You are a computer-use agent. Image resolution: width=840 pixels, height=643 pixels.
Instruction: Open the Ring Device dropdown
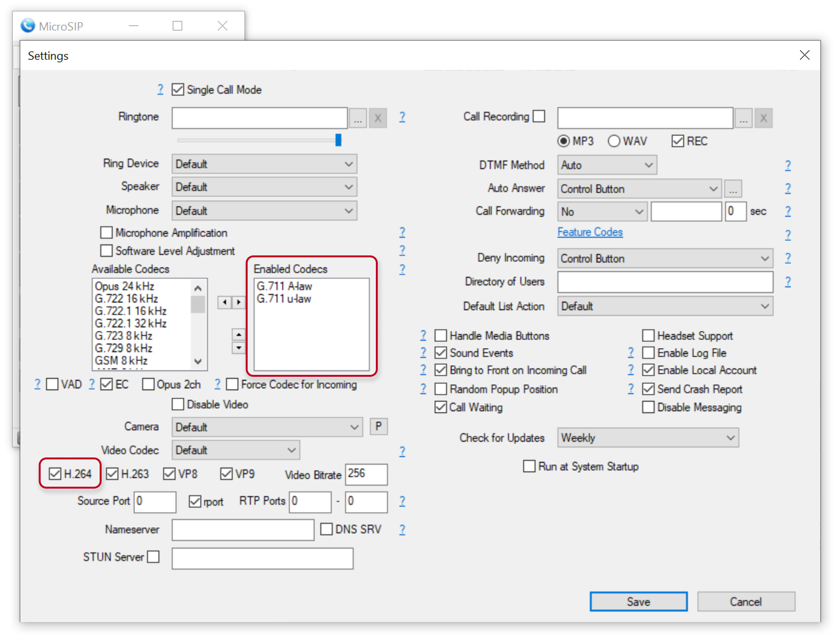[x=264, y=164]
